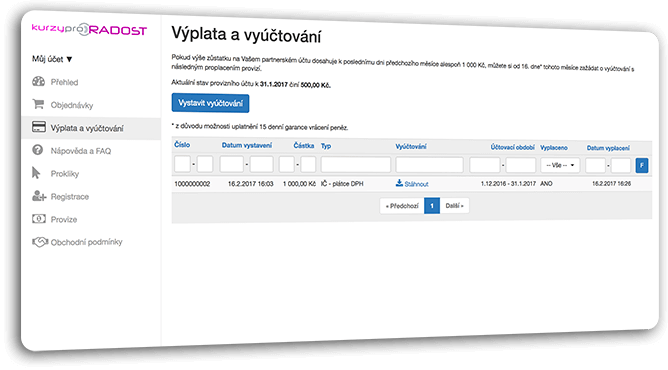Focus Datum vystavení end filter field
This screenshot has width=668, height=370.
262,164
